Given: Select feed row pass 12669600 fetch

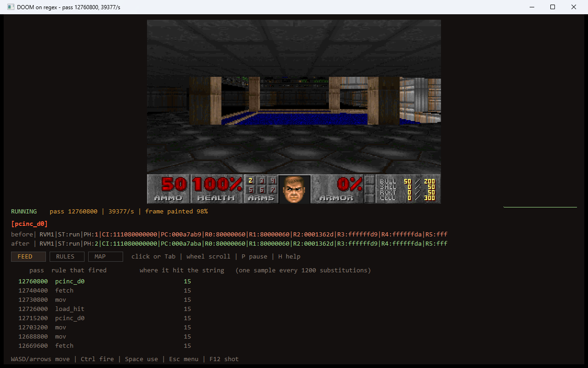Looking at the screenshot, I should (x=105, y=346).
